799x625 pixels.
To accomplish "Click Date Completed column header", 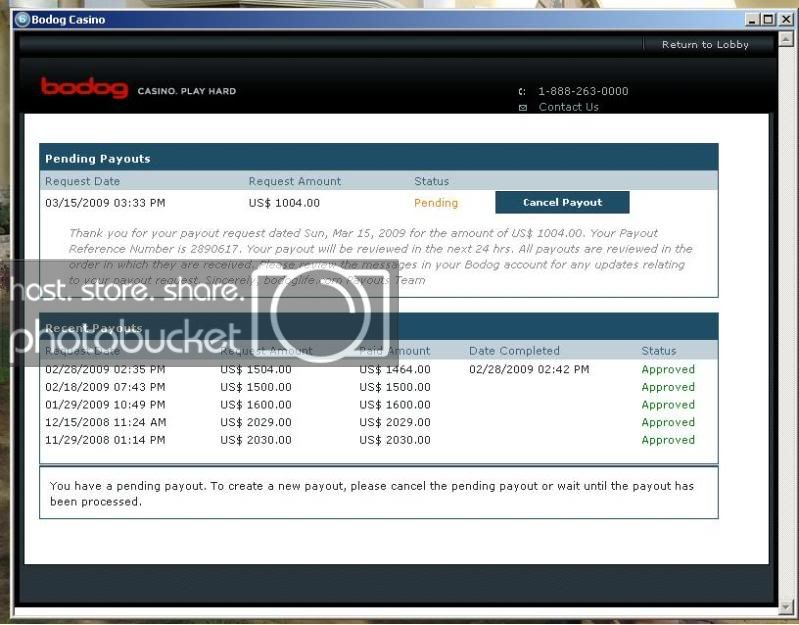I will pyautogui.click(x=514, y=351).
